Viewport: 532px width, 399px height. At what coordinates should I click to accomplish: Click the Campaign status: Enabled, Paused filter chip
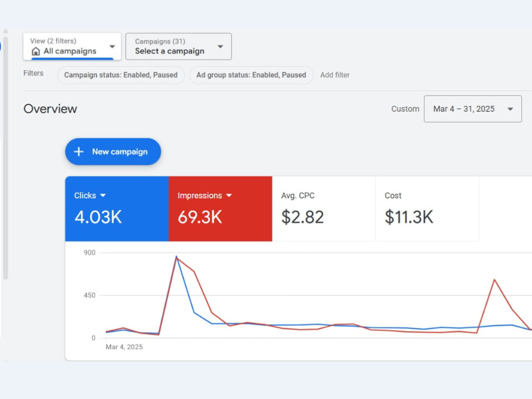pyautogui.click(x=121, y=75)
